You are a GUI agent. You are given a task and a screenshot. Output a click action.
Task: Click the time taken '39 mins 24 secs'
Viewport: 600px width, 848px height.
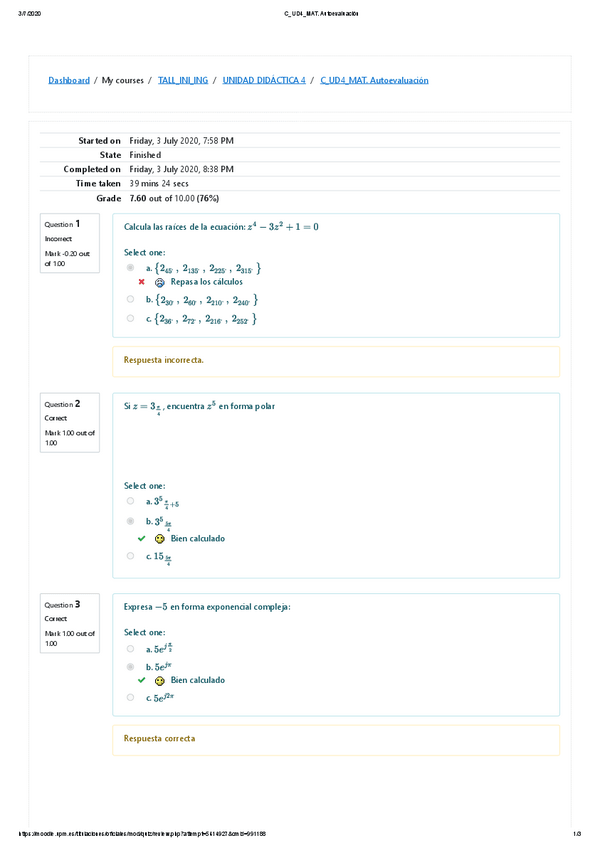(x=159, y=184)
